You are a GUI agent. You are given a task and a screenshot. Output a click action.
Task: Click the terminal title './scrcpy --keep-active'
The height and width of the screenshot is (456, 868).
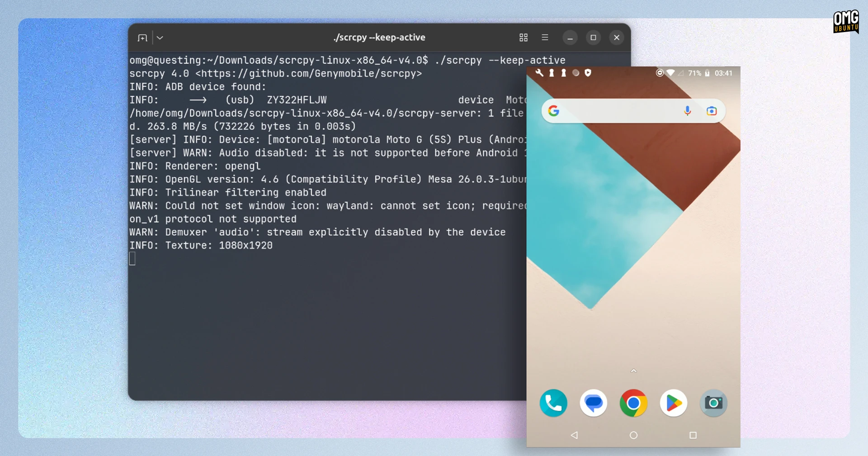[x=379, y=38]
